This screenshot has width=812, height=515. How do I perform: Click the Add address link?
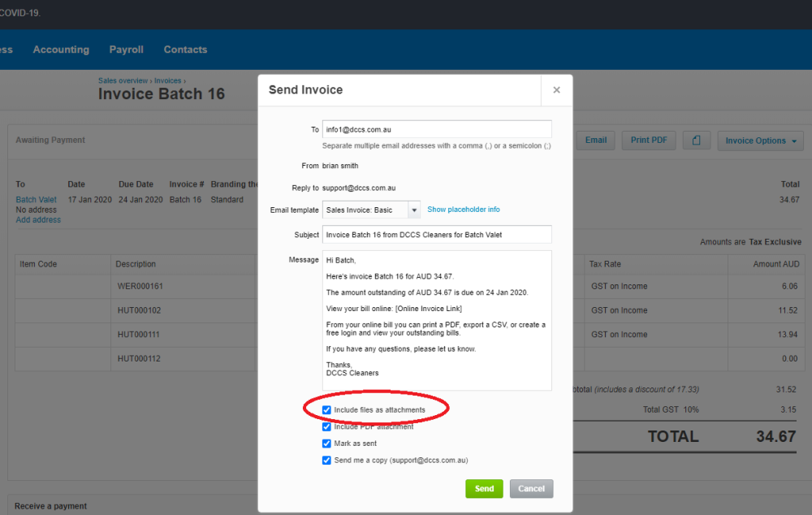[38, 219]
